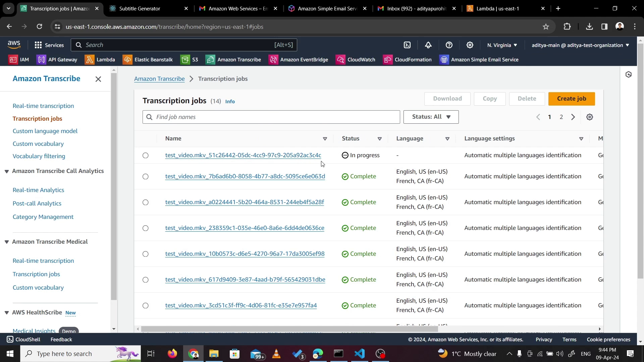Open the N. Virginia region dropdown
The height and width of the screenshot is (362, 644).
coord(502,45)
